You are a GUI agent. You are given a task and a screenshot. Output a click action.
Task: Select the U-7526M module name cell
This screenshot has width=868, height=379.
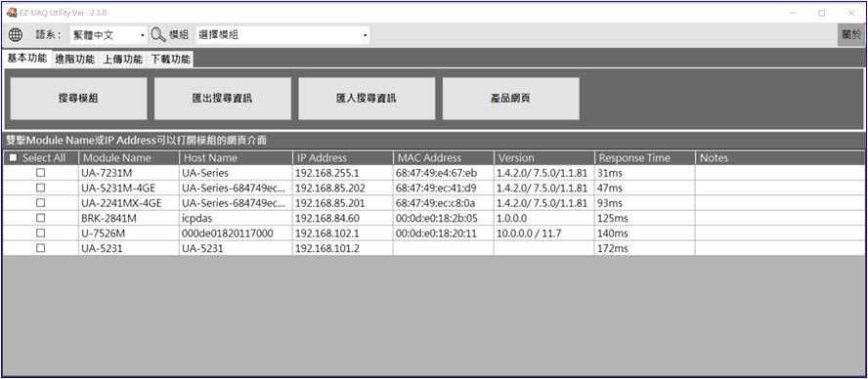pyautogui.click(x=129, y=233)
